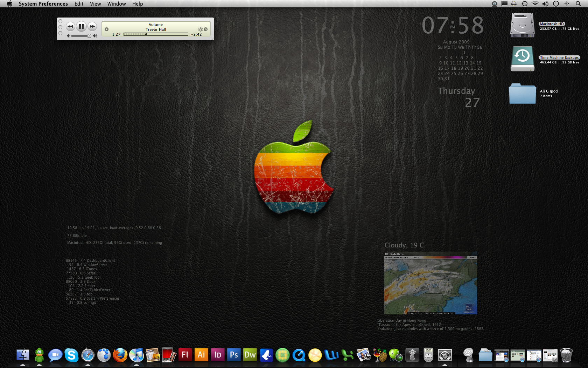Open Adobe Flash in dock
The image size is (588, 368).
pyautogui.click(x=185, y=355)
